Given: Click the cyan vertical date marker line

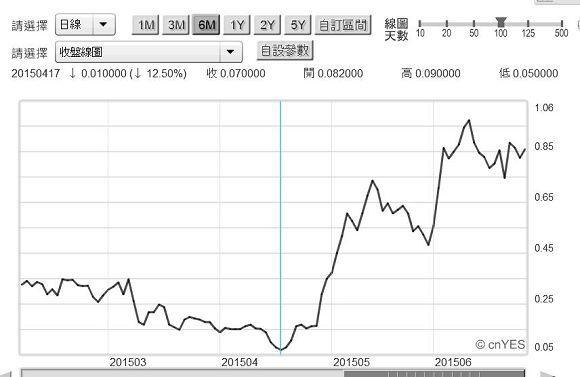Looking at the screenshot, I should (280, 227).
